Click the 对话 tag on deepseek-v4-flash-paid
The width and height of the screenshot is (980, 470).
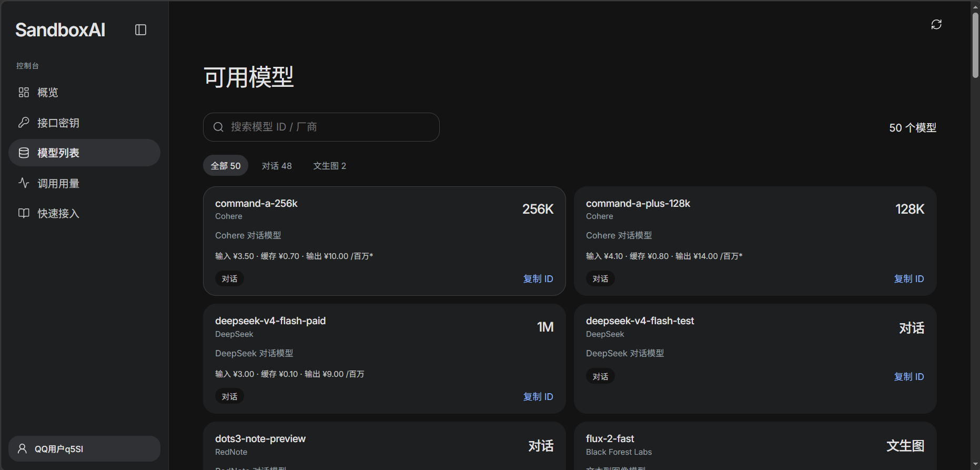tap(229, 397)
